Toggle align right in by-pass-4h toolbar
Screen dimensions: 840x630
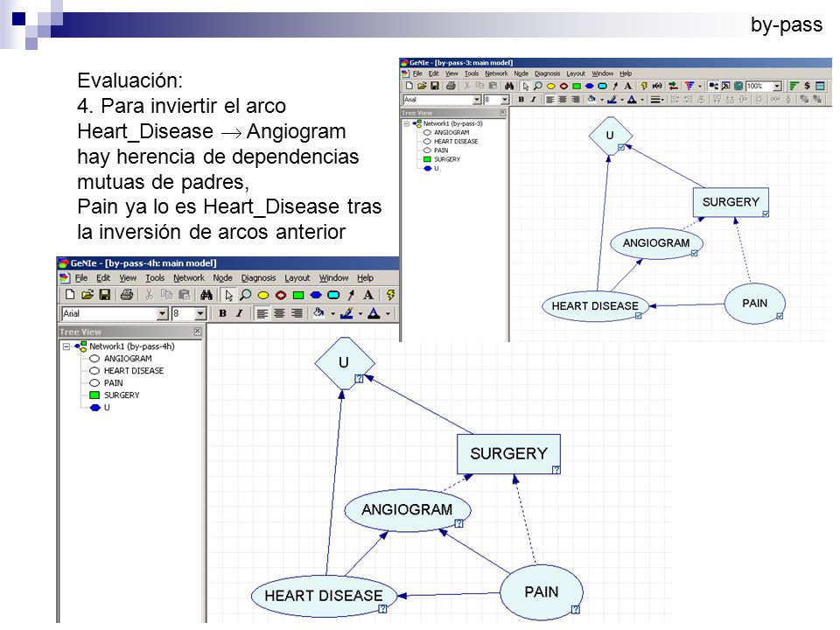pos(297,313)
